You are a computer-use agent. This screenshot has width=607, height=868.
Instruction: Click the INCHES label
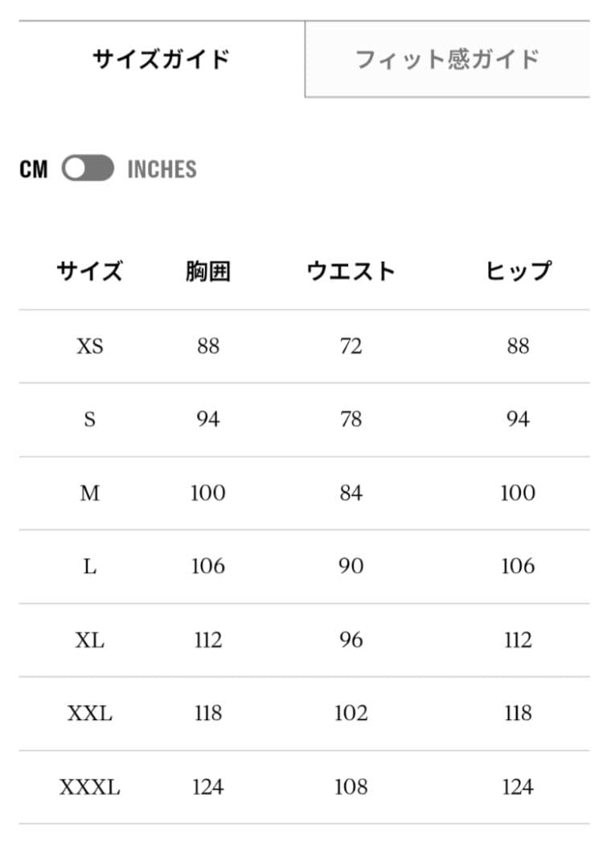tap(162, 169)
